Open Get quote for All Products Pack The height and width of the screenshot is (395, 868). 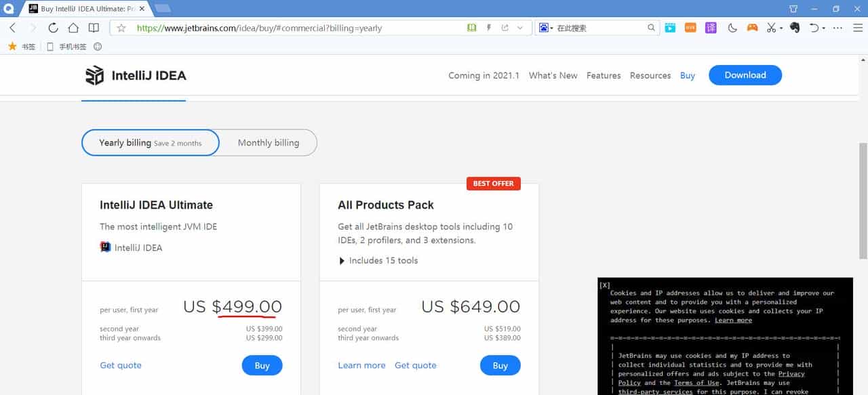416,365
